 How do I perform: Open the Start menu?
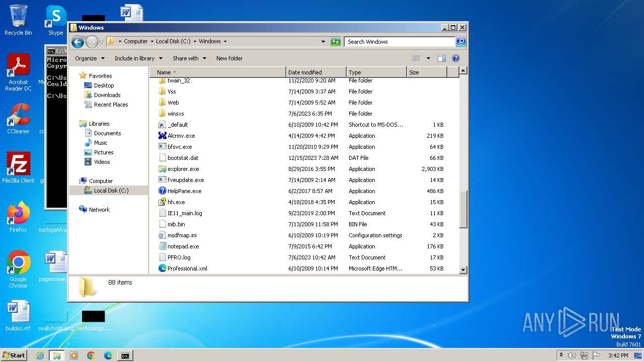tap(14, 355)
